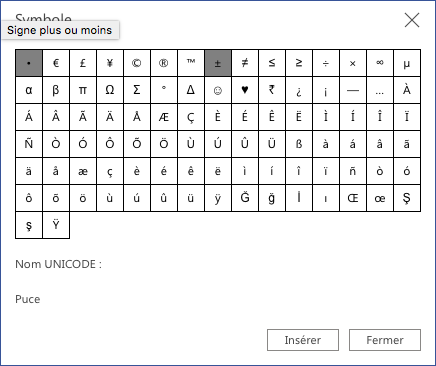This screenshot has height=366, width=436.
Task: Click the Insérer button
Action: [303, 340]
